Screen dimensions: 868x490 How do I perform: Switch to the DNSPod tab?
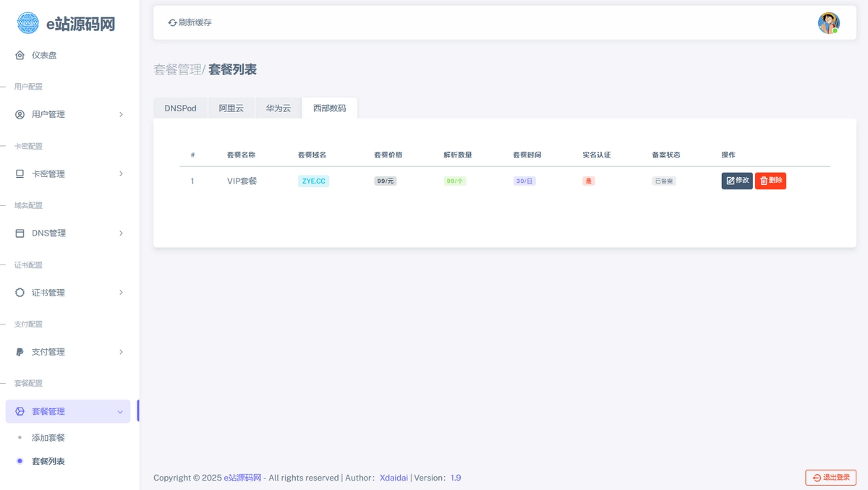click(180, 108)
